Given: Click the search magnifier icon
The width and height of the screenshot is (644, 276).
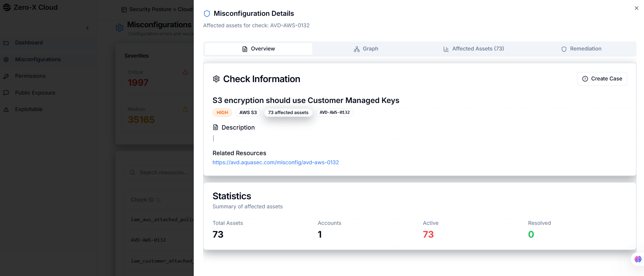Looking at the screenshot, I should [132, 172].
